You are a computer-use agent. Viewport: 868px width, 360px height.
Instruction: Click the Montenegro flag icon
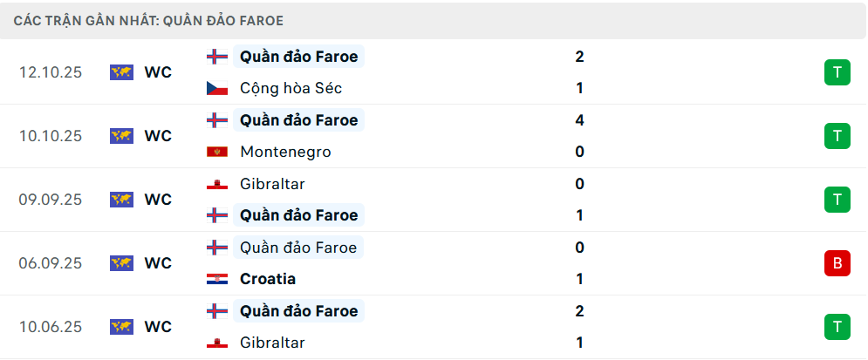216,152
